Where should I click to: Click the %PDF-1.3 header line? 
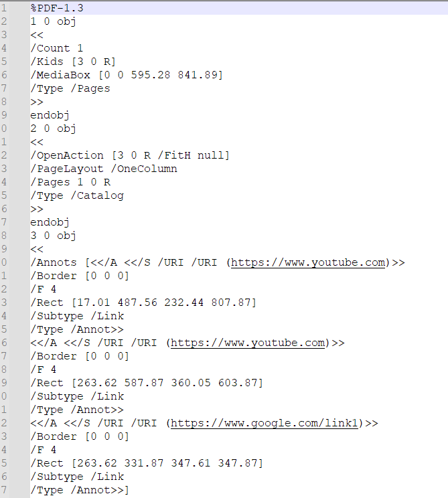click(x=57, y=8)
